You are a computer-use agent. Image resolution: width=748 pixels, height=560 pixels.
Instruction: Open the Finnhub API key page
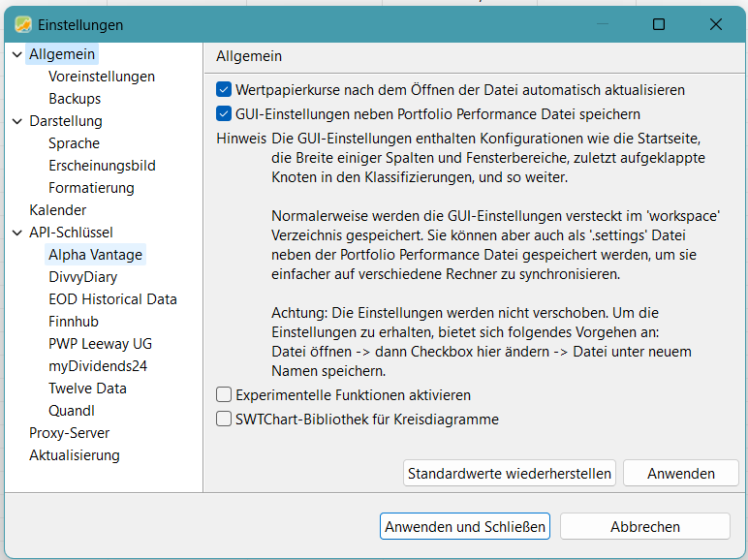click(x=74, y=322)
